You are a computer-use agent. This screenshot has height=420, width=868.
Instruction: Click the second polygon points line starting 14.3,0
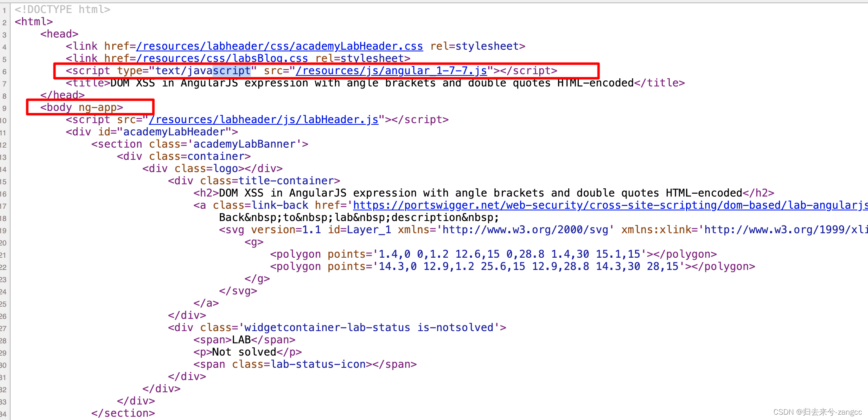pos(512,266)
